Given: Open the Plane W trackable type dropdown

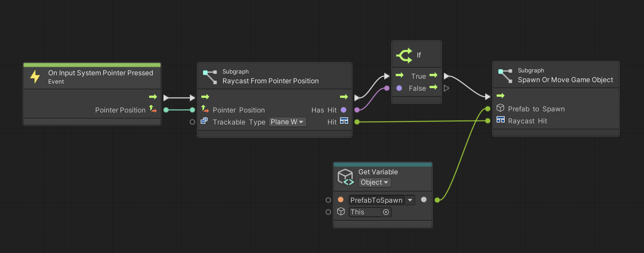Looking at the screenshot, I should pyautogui.click(x=287, y=122).
